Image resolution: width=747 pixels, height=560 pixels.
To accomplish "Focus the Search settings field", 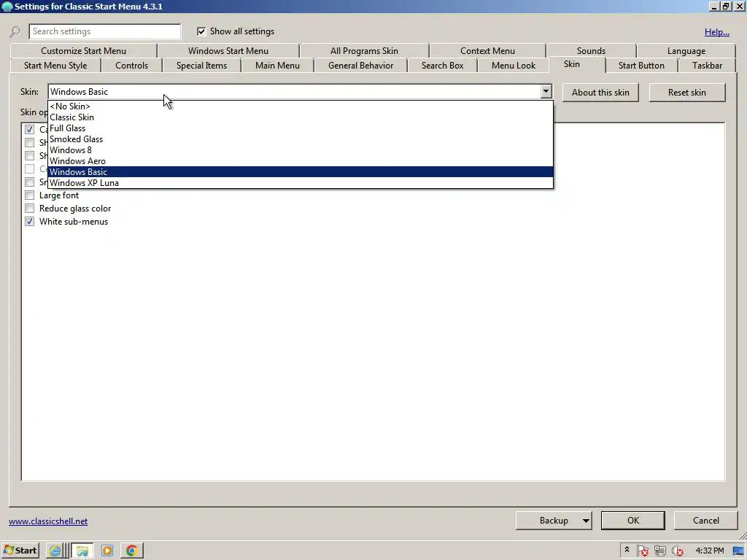I will point(105,31).
